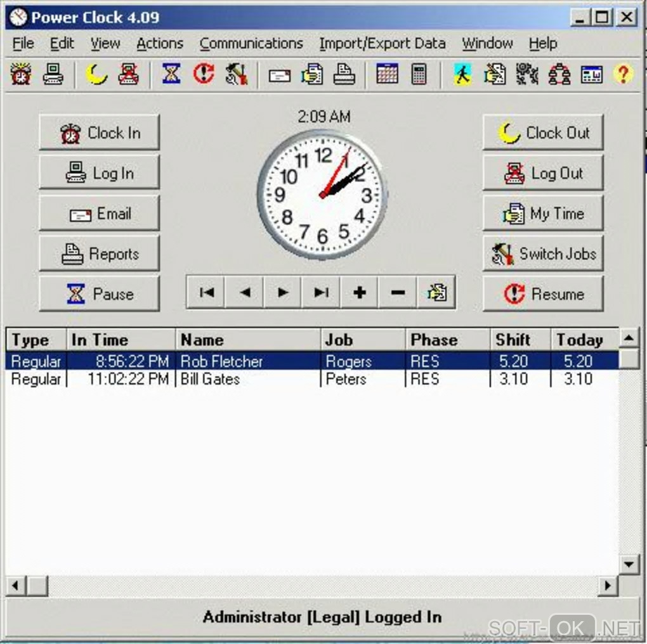Open the File menu
The image size is (647, 644).
click(x=23, y=43)
